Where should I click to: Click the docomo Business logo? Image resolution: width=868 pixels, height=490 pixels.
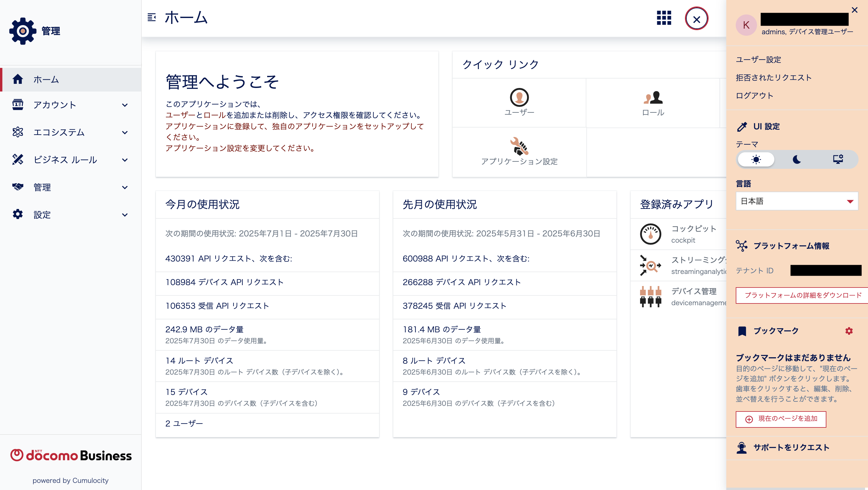(x=71, y=455)
